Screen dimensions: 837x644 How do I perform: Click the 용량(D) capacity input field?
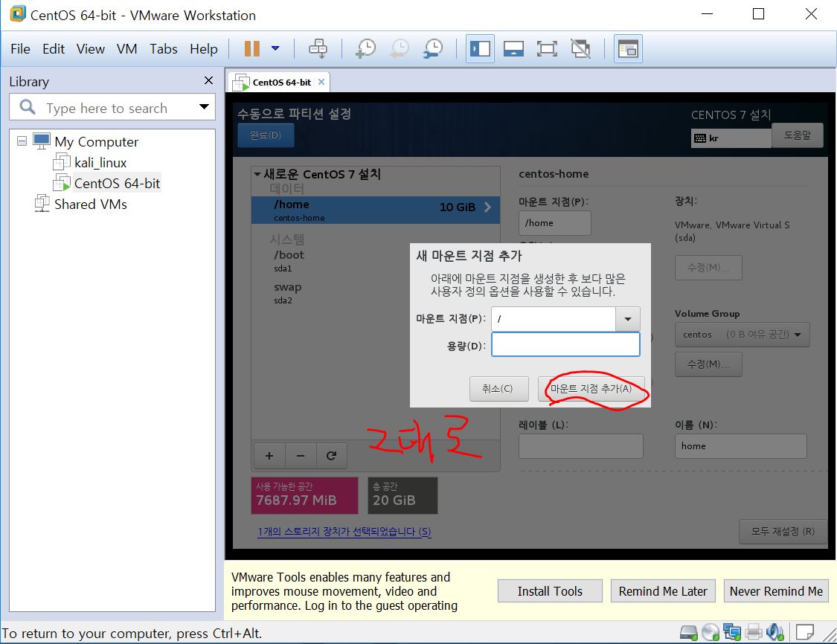tap(566, 344)
